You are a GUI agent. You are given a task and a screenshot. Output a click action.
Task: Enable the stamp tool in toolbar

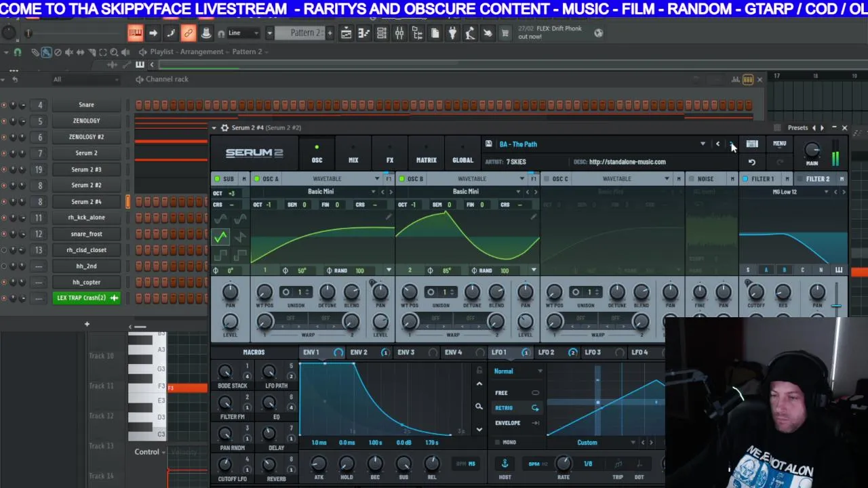pos(205,33)
